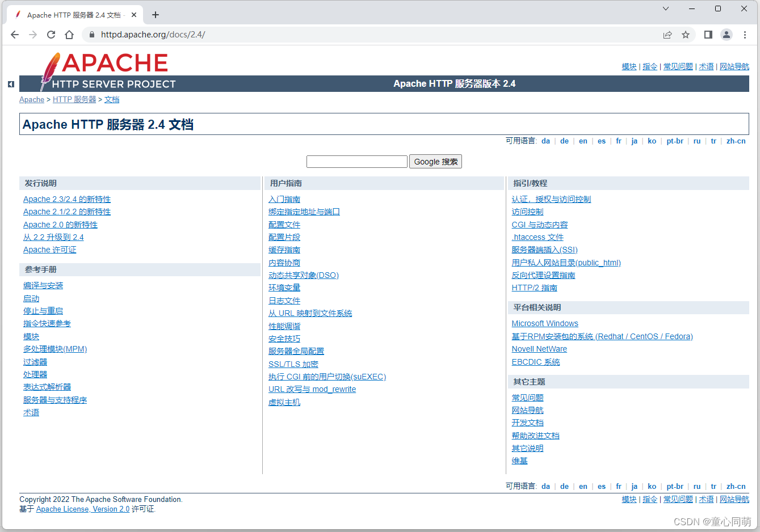This screenshot has width=760, height=532.
Task: Open site security info via padlock icon
Action: pyautogui.click(x=91, y=35)
